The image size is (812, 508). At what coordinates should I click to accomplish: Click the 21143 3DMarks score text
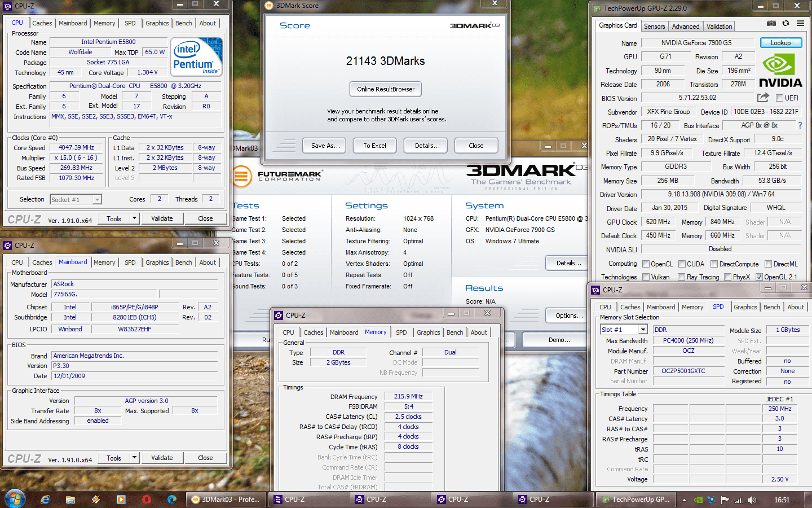386,61
